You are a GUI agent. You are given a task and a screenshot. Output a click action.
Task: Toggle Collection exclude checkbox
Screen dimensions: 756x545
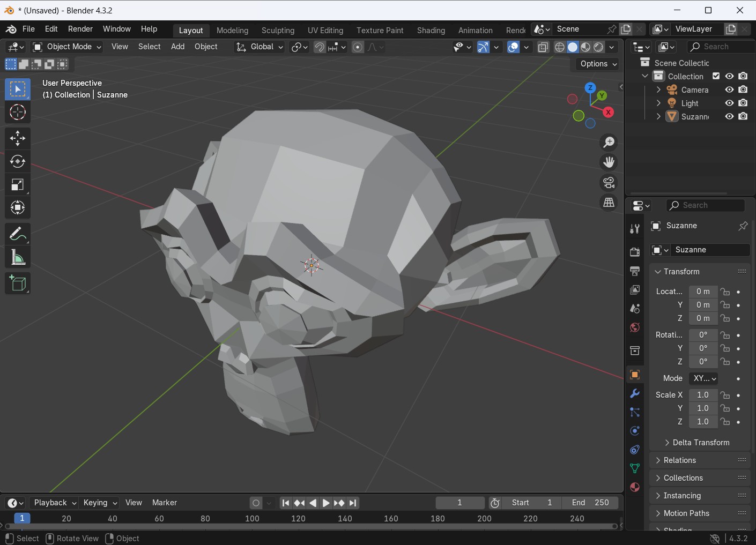716,76
